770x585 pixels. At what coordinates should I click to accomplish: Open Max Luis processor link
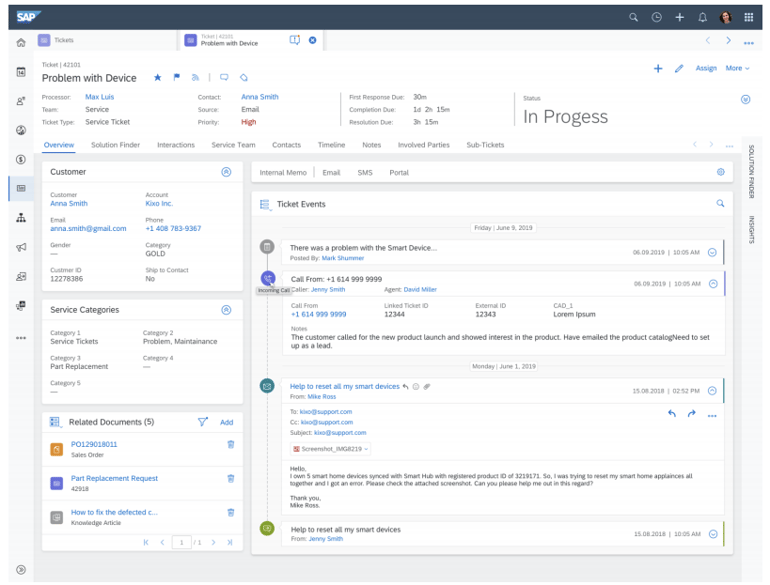[100, 97]
